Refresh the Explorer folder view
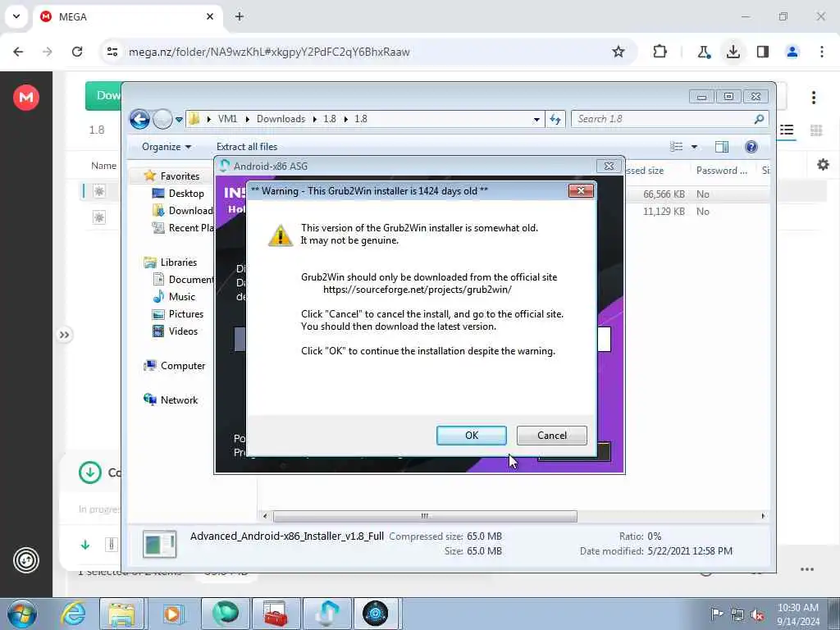 point(555,120)
